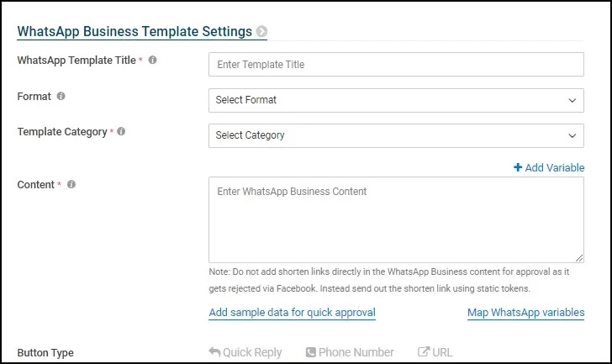This screenshot has width=612, height=364.
Task: Click the info icon next to Format
Action: [x=61, y=96]
